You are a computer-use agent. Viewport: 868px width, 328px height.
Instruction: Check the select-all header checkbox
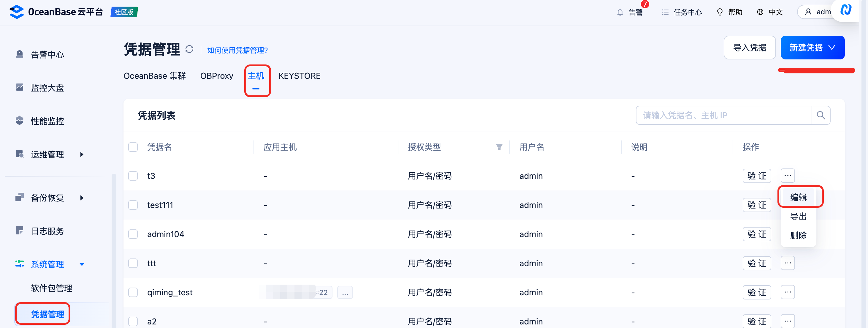click(x=133, y=147)
